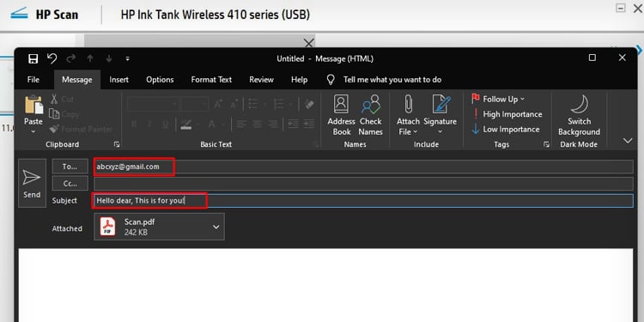This screenshot has height=322, width=644.
Task: Close the gray tab behind the message window
Action: point(309,43)
